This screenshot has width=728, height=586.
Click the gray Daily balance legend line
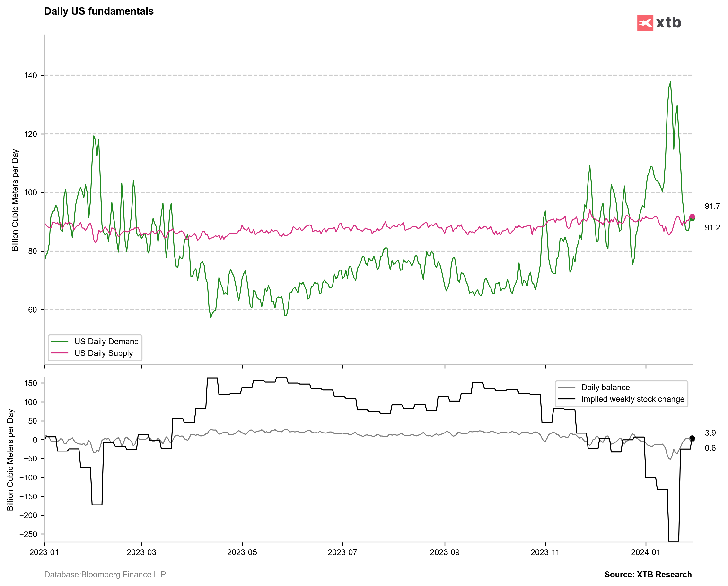coord(567,387)
